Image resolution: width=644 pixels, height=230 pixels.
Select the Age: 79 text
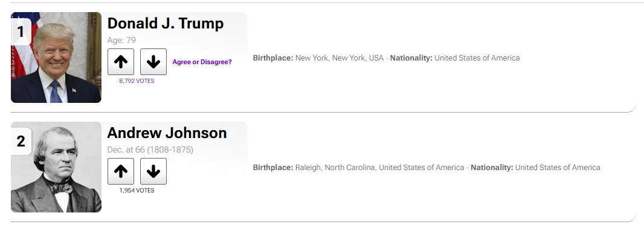pyautogui.click(x=121, y=41)
